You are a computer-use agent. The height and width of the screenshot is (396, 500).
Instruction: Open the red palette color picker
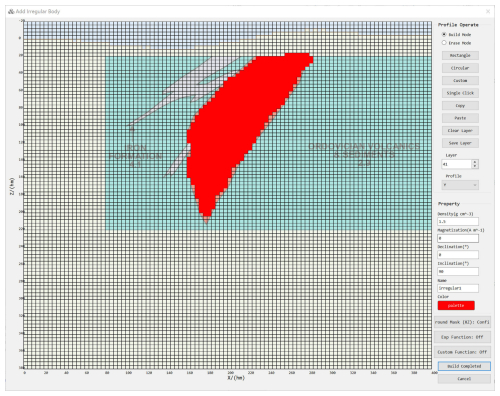[x=456, y=305]
